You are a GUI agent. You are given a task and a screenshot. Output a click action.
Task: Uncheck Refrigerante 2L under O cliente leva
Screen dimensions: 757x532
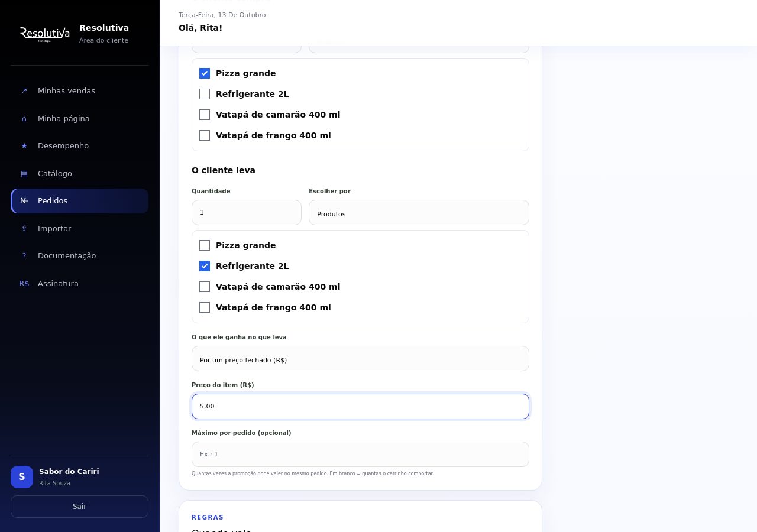205,266
